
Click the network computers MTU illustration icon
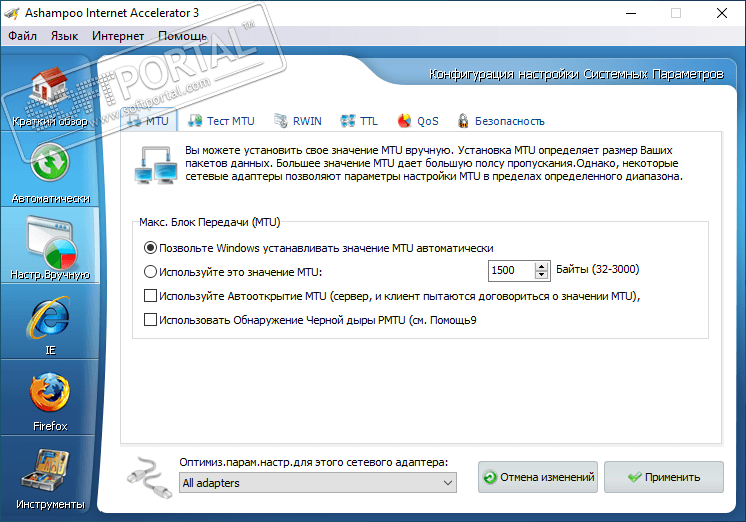tap(156, 165)
